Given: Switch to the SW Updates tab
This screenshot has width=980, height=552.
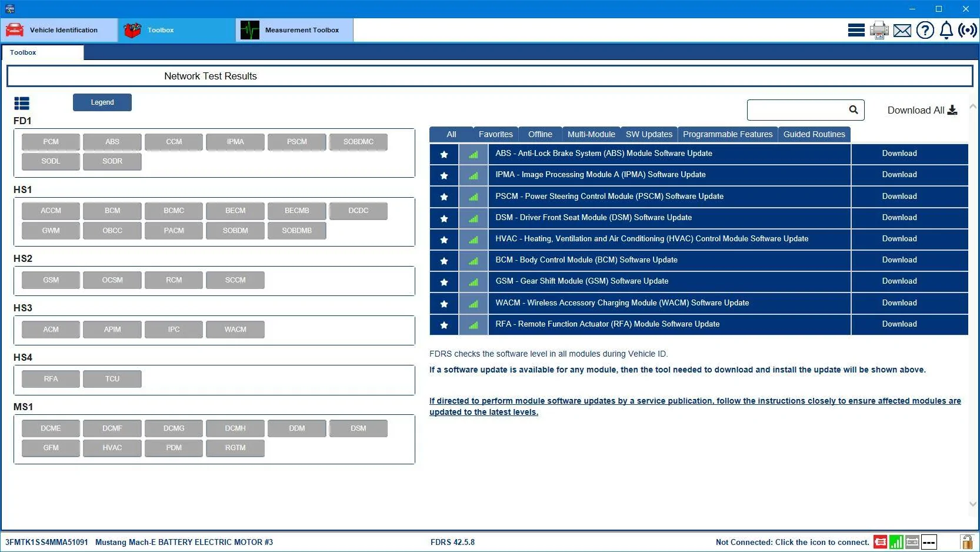Looking at the screenshot, I should [649, 134].
